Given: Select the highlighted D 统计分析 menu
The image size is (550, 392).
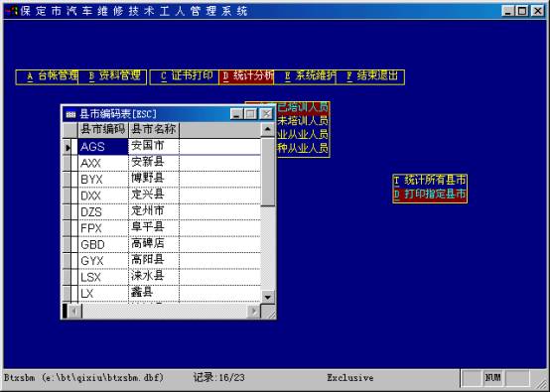Looking at the screenshot, I should 246,77.
